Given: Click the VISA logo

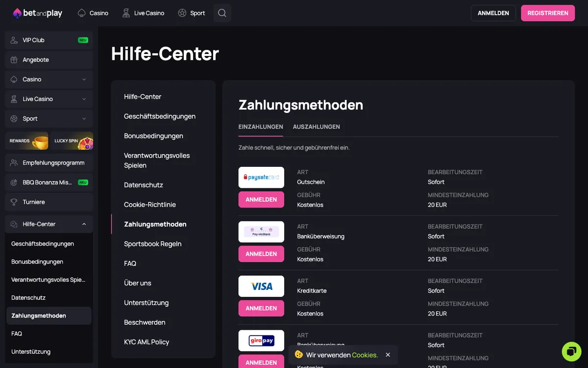Looking at the screenshot, I should [x=261, y=287].
